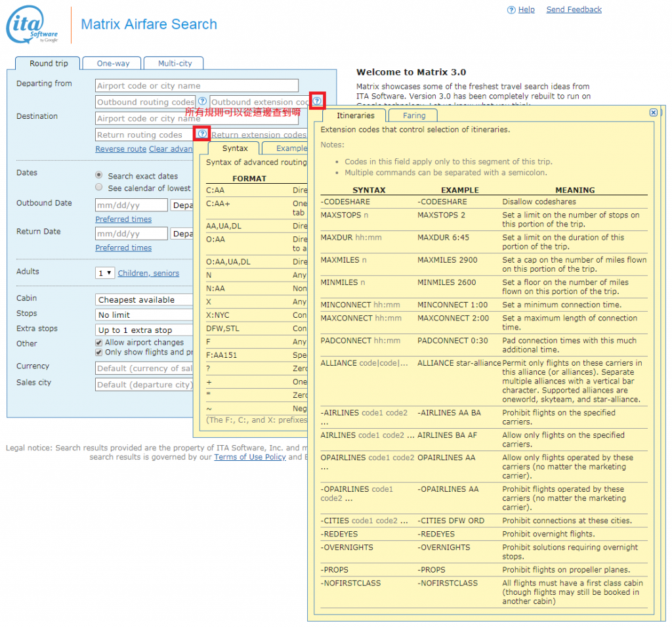Click the OPAIRLINES AA example cell

tap(446, 458)
